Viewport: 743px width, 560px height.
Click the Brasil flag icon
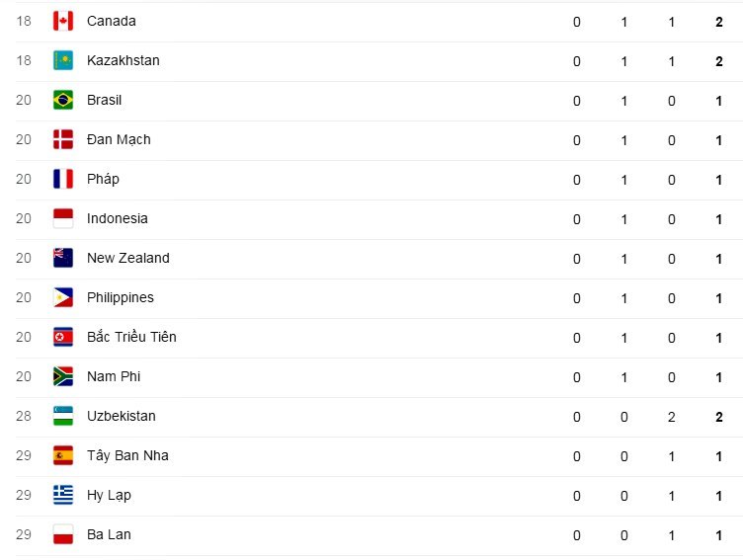[x=63, y=100]
